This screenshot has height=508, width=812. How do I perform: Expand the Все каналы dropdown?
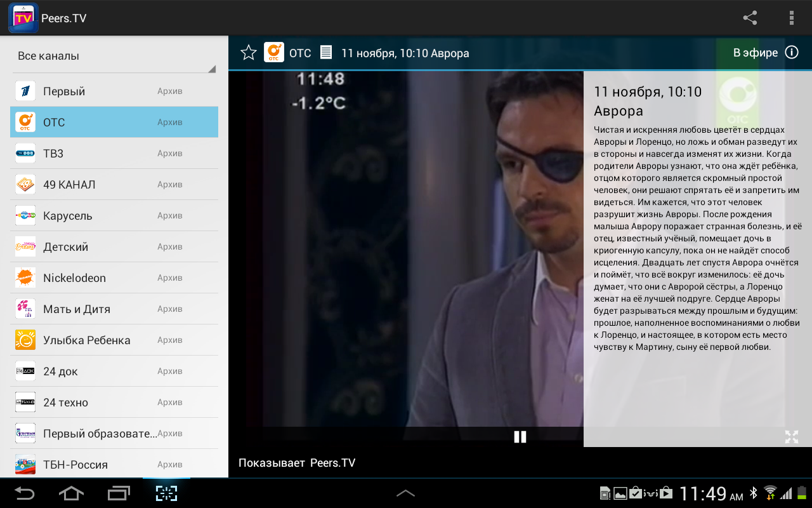pyautogui.click(x=114, y=57)
